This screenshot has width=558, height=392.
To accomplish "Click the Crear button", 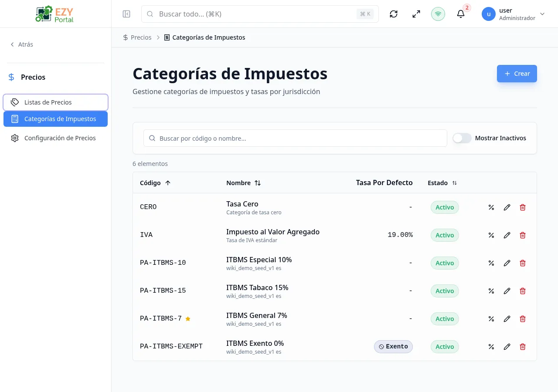I will (517, 74).
